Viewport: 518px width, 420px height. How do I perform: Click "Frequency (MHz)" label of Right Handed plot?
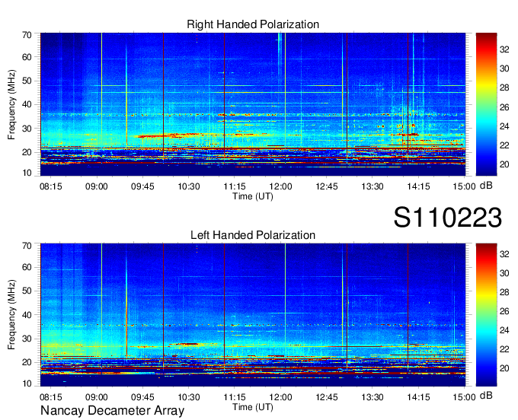(x=11, y=104)
